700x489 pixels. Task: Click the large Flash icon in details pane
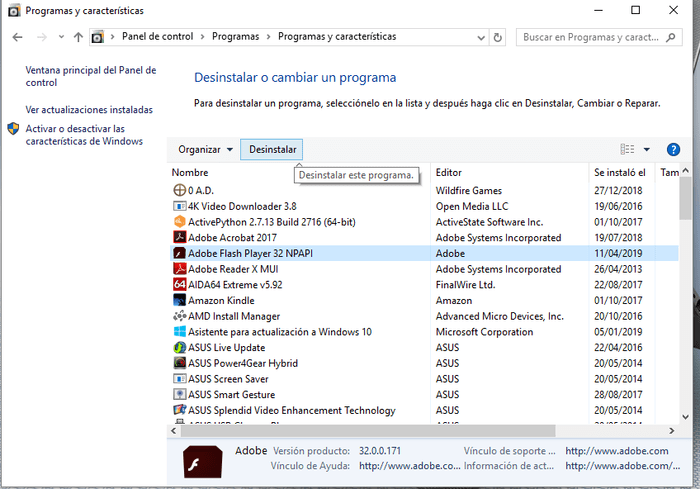[203, 462]
